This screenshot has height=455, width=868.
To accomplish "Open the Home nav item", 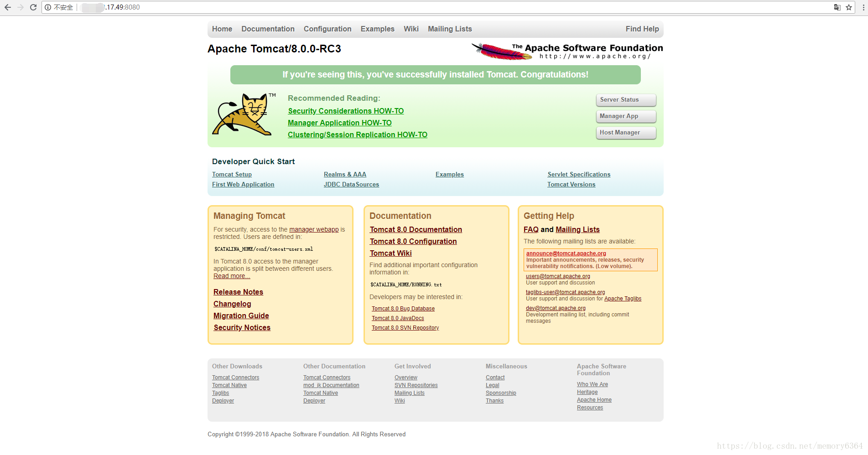I will coord(222,29).
